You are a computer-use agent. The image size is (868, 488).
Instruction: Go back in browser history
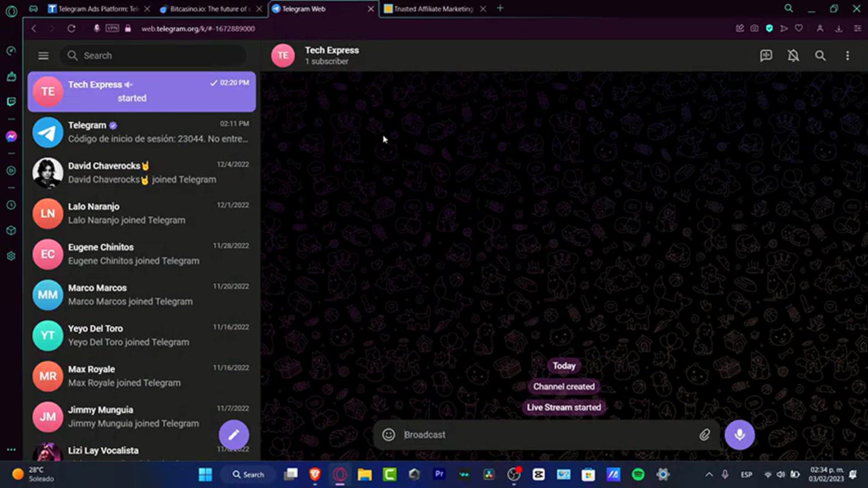point(34,28)
